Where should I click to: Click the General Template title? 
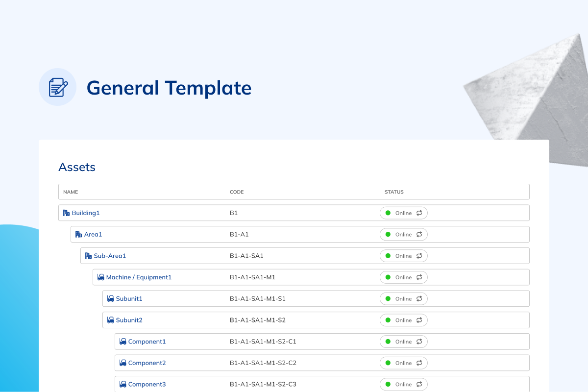pos(169,88)
